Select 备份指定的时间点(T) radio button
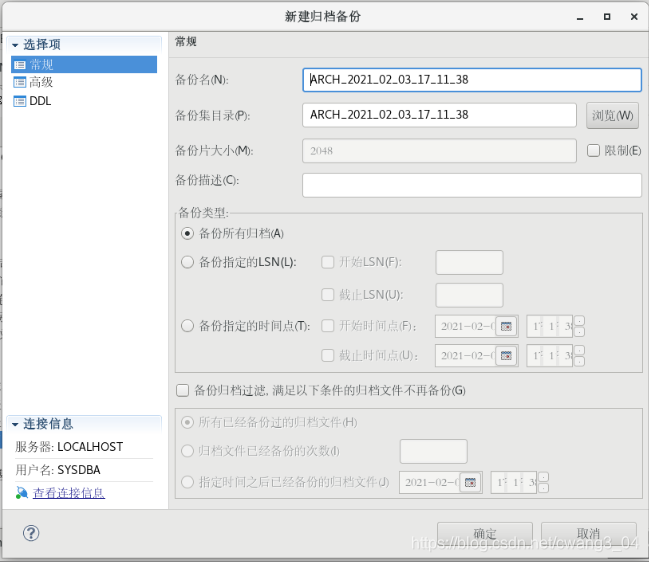649x562 pixels. [x=187, y=326]
